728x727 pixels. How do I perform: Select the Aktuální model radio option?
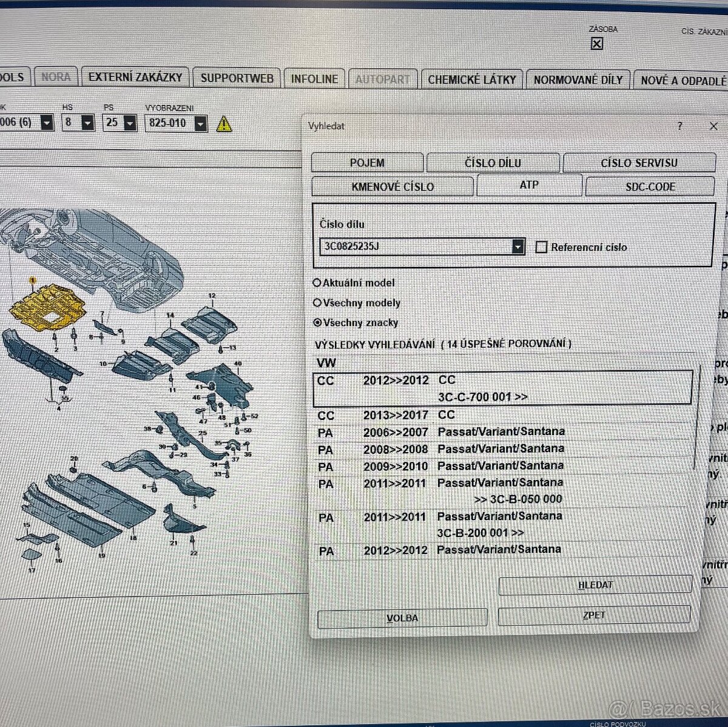point(317,283)
